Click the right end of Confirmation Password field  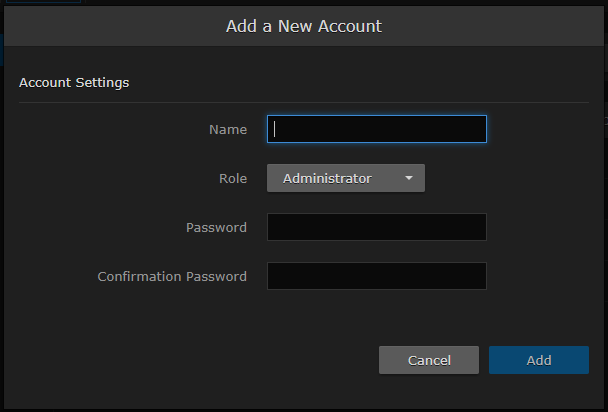478,276
